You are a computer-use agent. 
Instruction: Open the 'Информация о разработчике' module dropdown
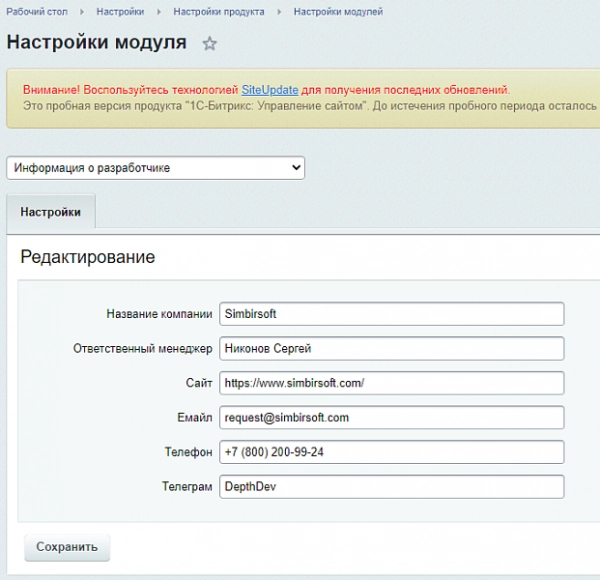(x=155, y=168)
